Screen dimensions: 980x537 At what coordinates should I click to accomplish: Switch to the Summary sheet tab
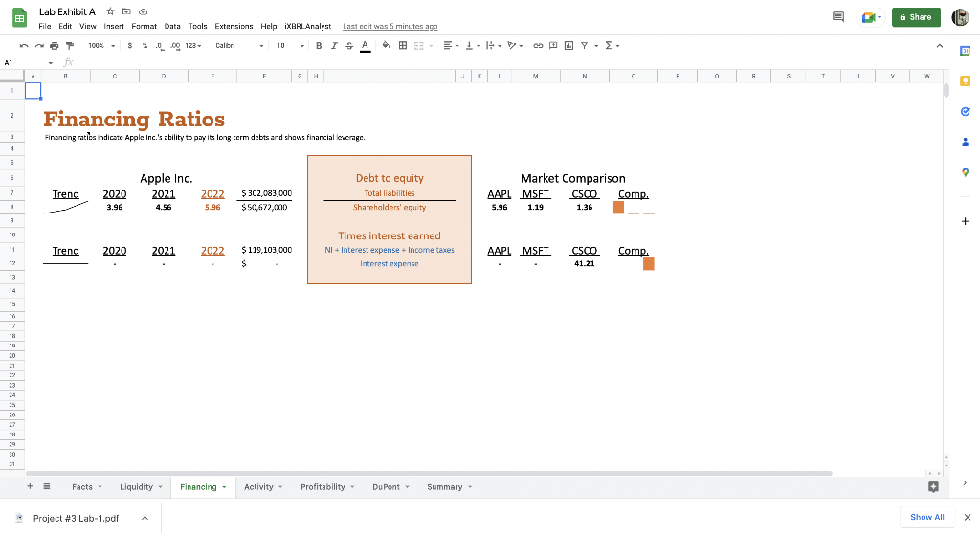[450, 487]
